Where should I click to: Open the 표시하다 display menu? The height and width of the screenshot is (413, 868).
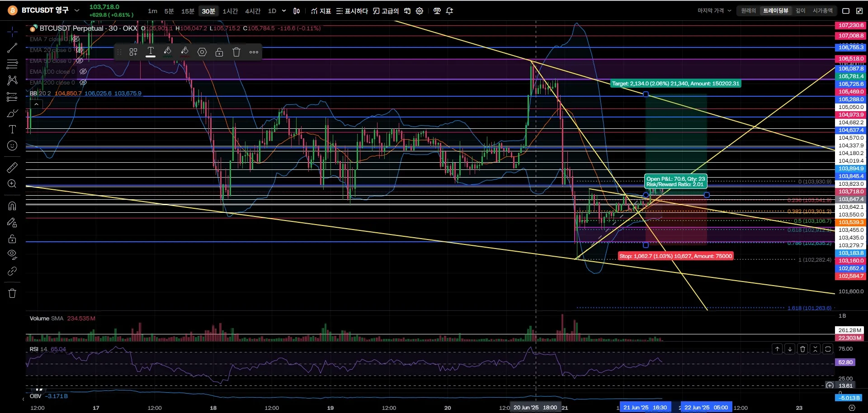click(352, 11)
